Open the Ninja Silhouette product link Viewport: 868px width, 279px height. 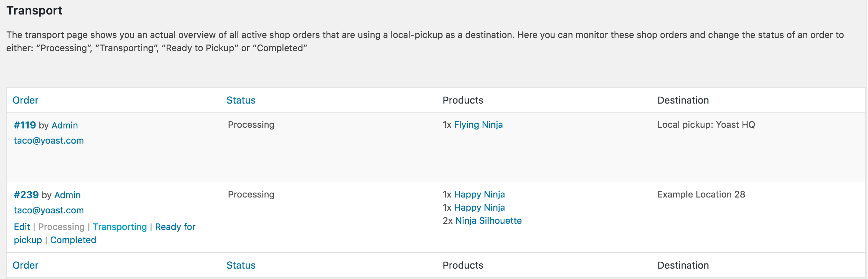[488, 221]
